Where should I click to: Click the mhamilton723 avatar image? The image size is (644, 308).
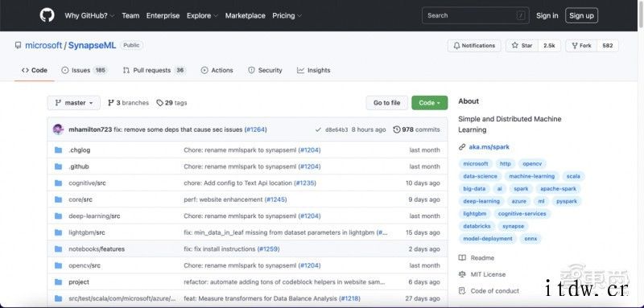pos(58,129)
